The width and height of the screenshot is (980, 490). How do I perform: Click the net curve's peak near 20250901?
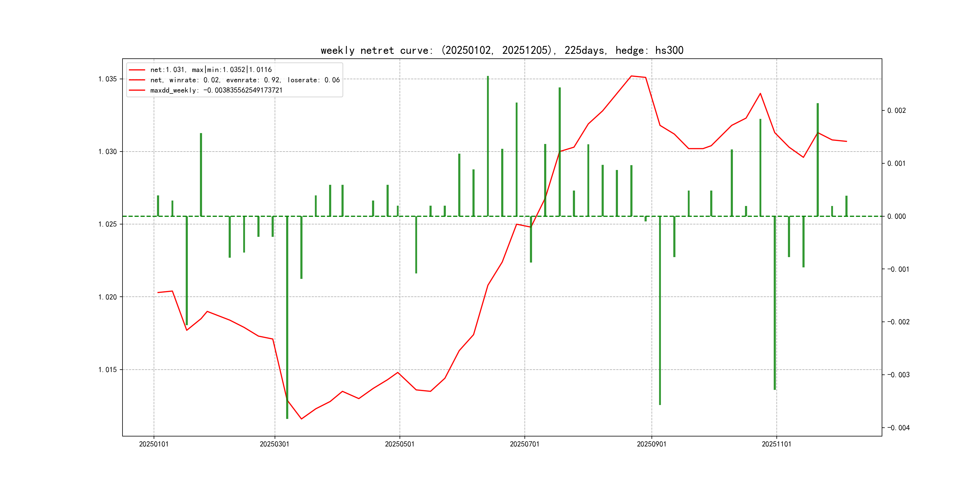point(631,76)
